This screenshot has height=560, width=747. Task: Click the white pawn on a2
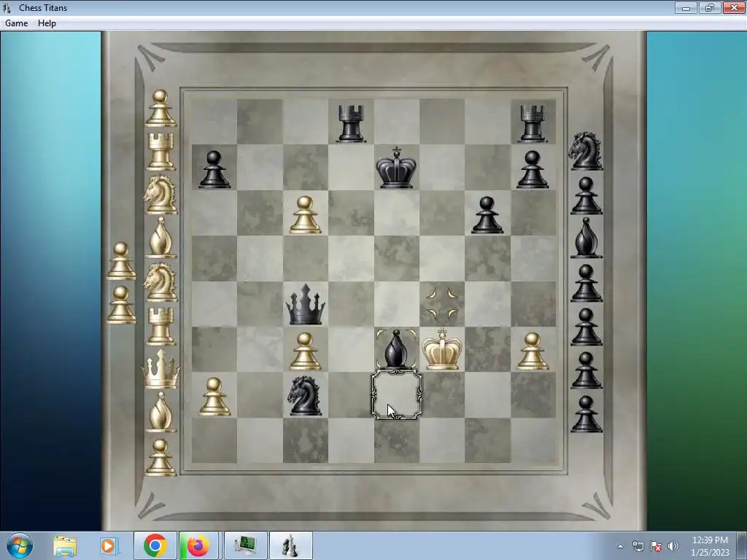[214, 397]
